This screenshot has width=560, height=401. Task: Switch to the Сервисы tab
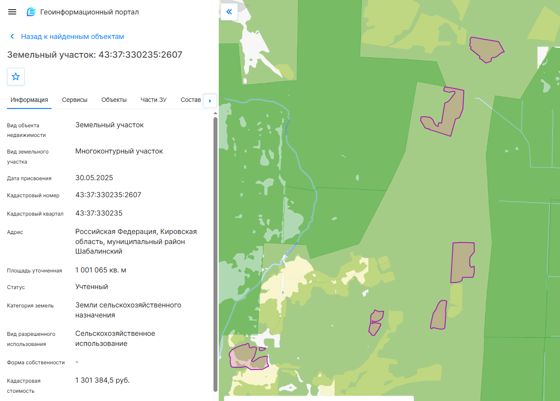point(74,100)
